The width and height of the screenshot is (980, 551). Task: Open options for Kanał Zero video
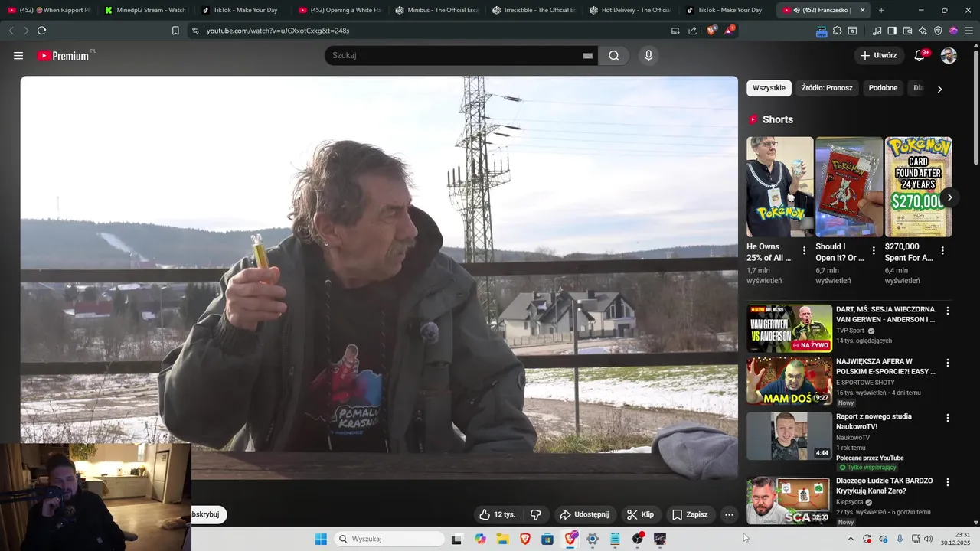(x=948, y=482)
